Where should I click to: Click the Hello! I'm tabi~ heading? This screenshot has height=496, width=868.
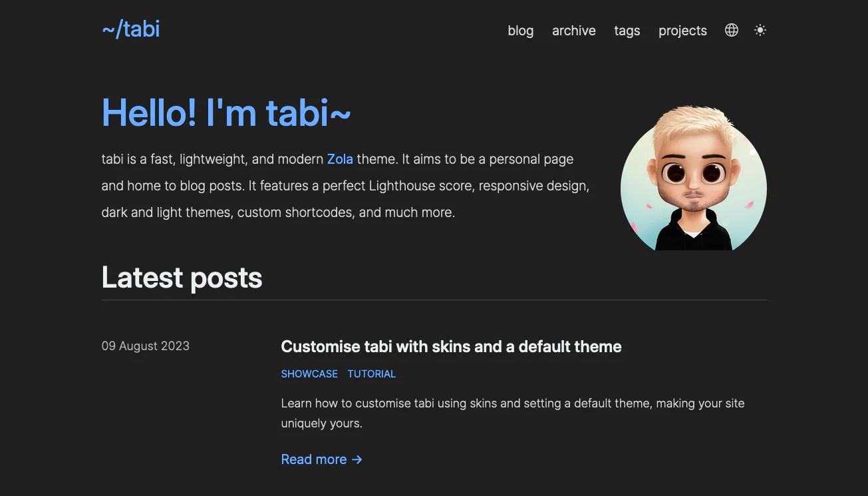coord(226,113)
